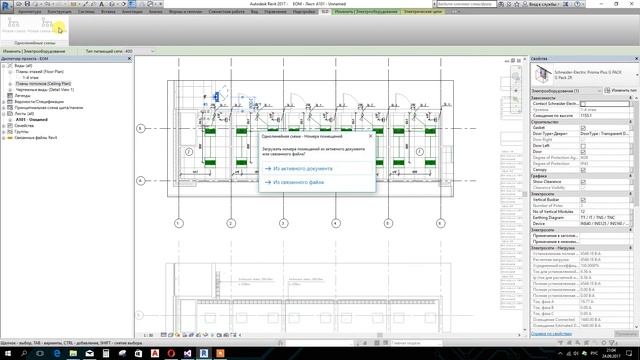Toggle the Vertical Busbar checkbox
This screenshot has height=360, width=640.
click(583, 200)
